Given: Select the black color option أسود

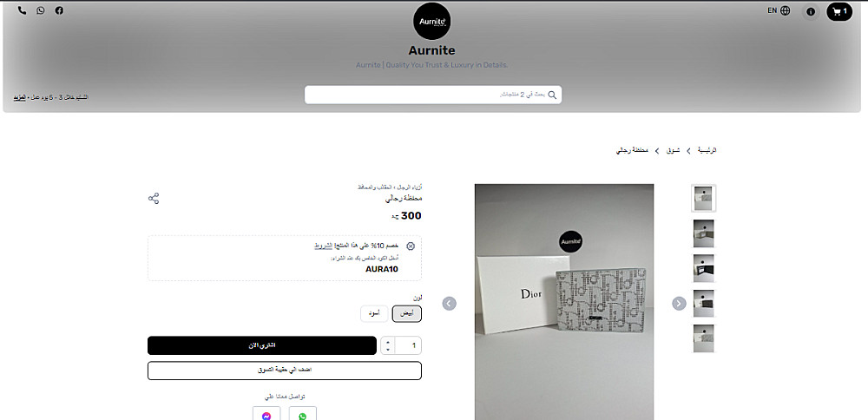Looking at the screenshot, I should point(374,314).
